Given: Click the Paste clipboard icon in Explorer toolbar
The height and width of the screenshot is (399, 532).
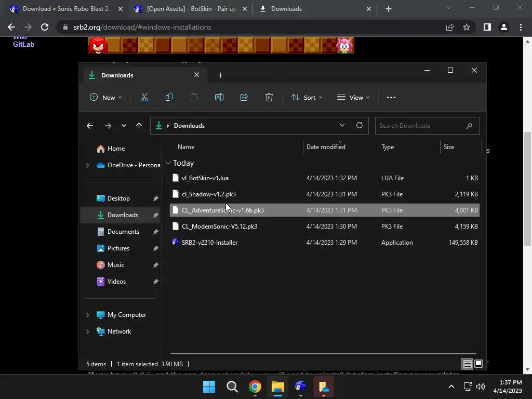Looking at the screenshot, I should (194, 97).
